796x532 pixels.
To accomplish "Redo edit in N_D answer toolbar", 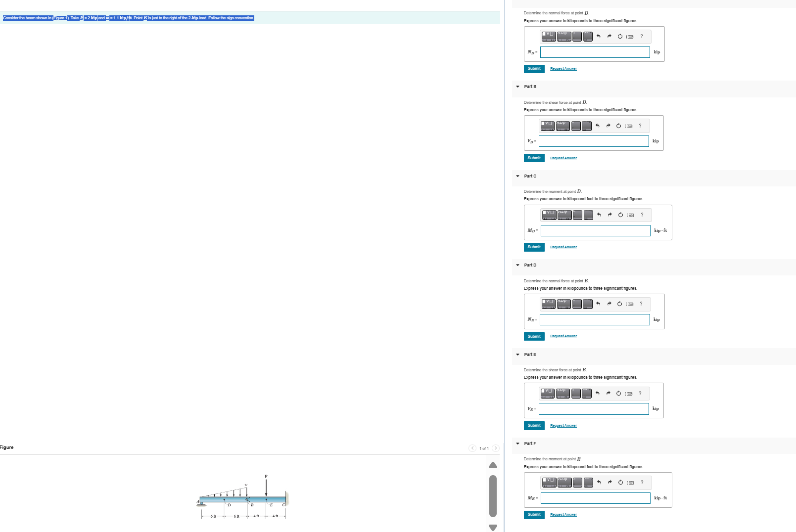I will coord(609,36).
